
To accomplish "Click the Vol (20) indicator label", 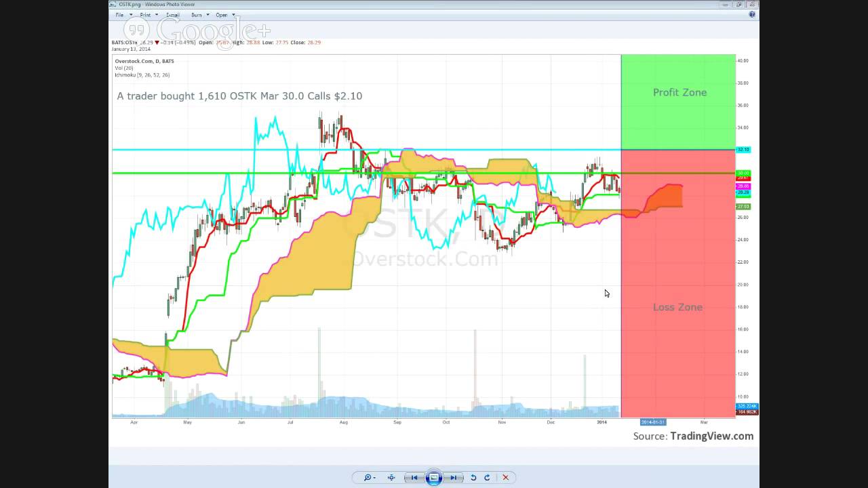I will [124, 68].
